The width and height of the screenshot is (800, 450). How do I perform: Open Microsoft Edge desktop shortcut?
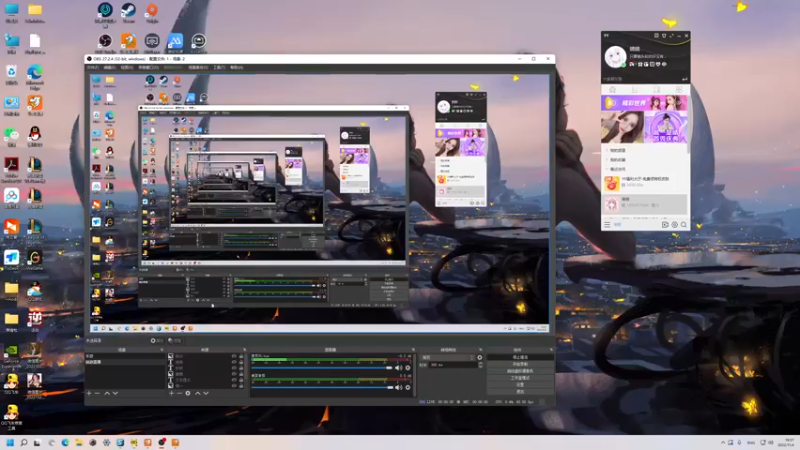coord(35,77)
